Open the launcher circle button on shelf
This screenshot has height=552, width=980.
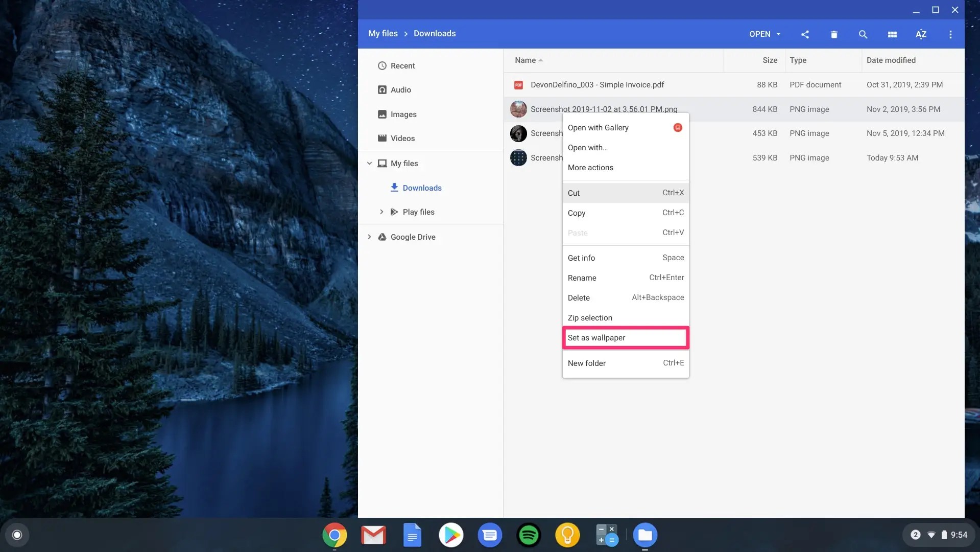coord(17,535)
